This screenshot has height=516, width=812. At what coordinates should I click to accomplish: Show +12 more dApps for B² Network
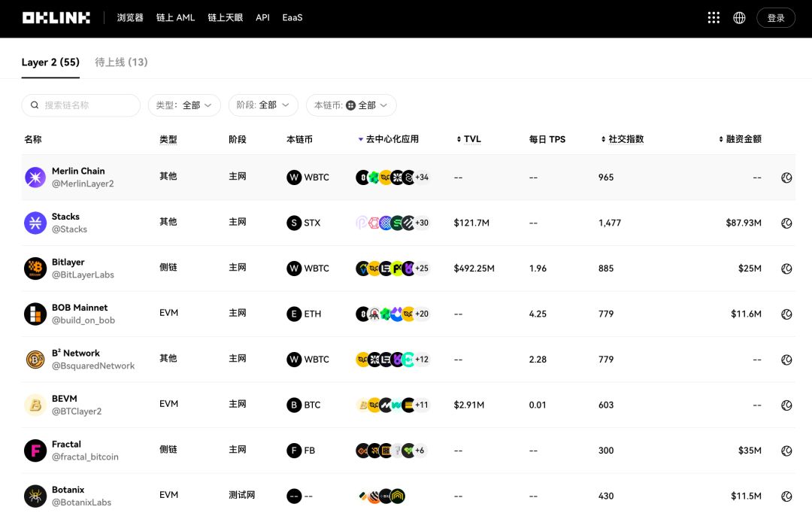pos(422,360)
